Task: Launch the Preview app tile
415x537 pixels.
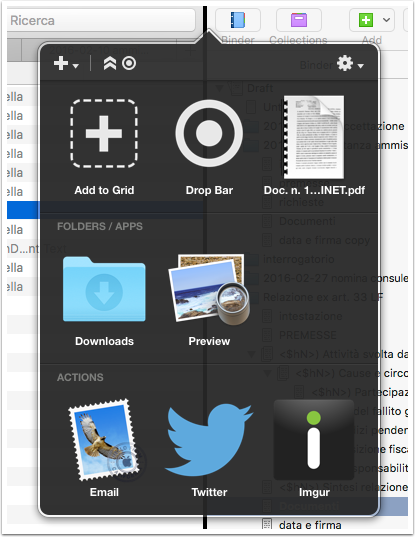Action: [209, 289]
